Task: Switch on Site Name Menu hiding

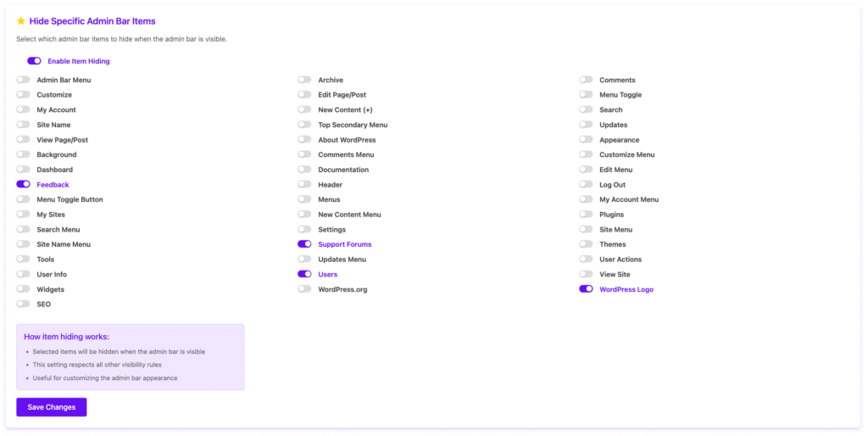Action: pyautogui.click(x=23, y=244)
